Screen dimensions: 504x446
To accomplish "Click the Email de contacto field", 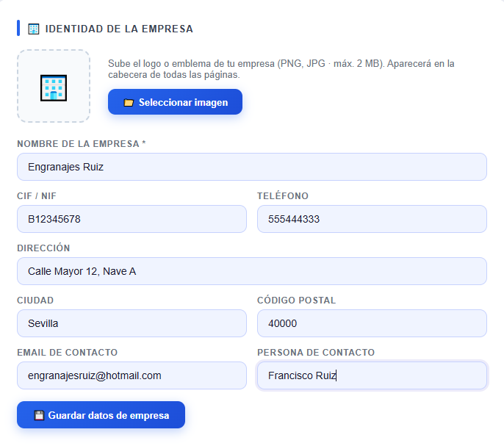I will click(x=132, y=375).
